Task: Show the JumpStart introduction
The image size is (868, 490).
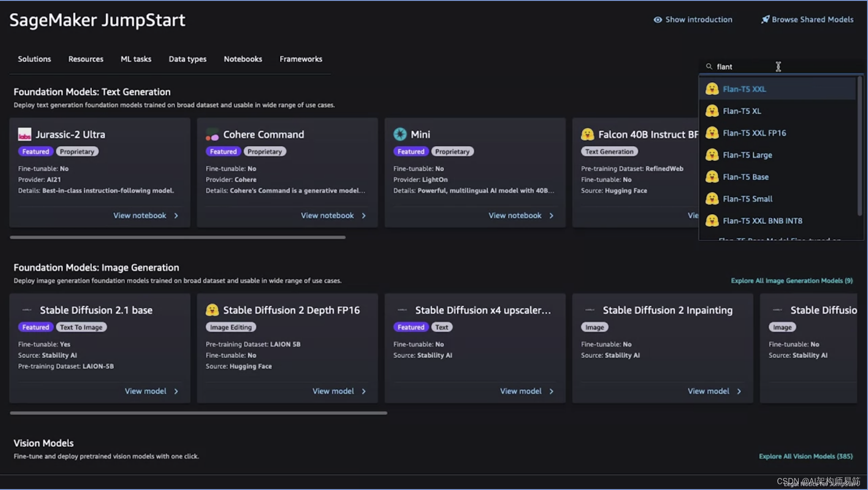Action: tap(693, 20)
